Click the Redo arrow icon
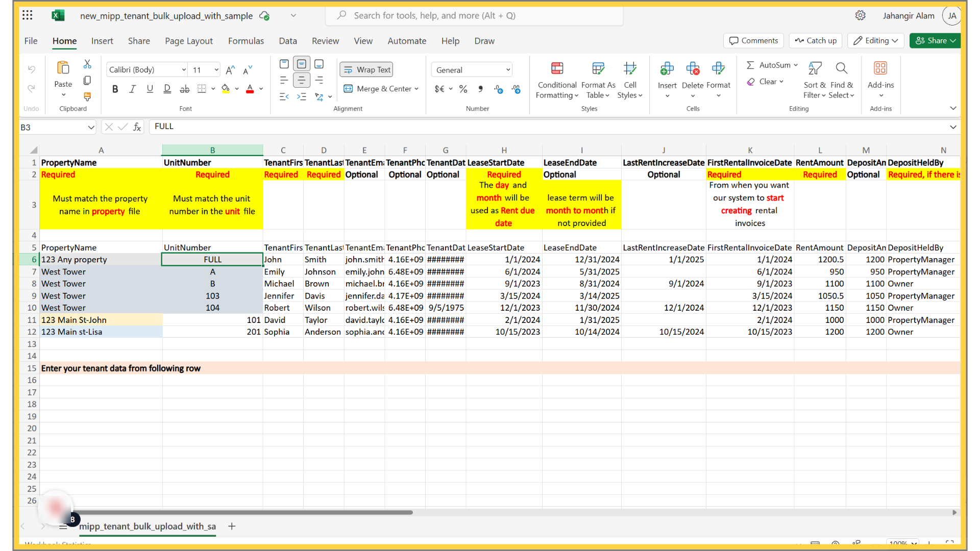The width and height of the screenshot is (980, 551). coord(32,88)
